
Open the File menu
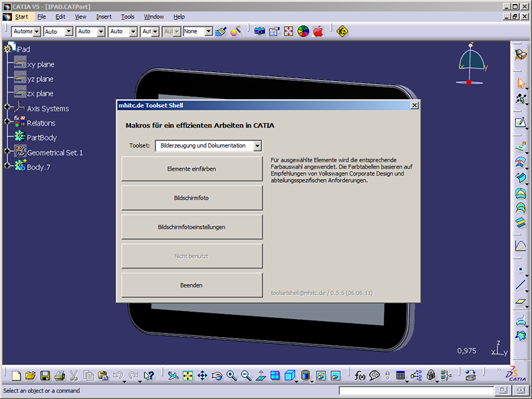(41, 17)
